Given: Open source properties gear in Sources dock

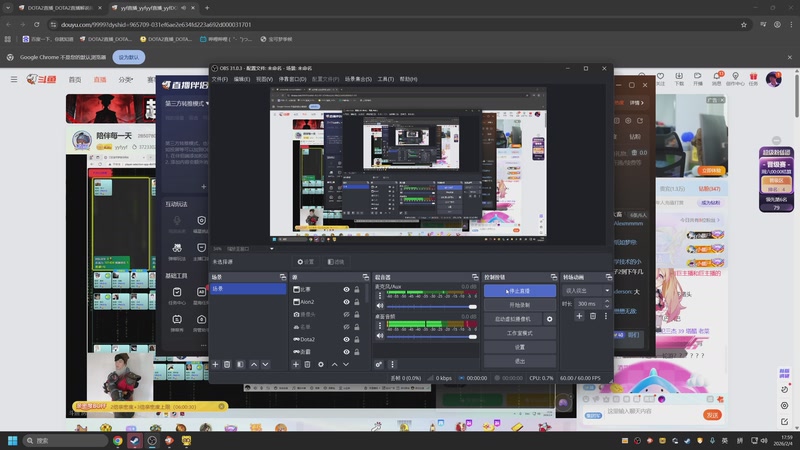Looking at the screenshot, I should pyautogui.click(x=320, y=364).
